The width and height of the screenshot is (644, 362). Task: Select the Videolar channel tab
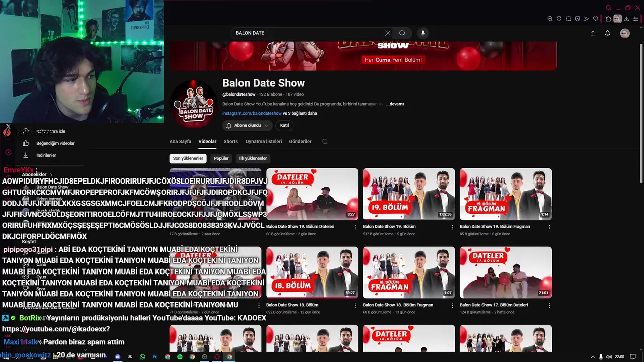[207, 142]
